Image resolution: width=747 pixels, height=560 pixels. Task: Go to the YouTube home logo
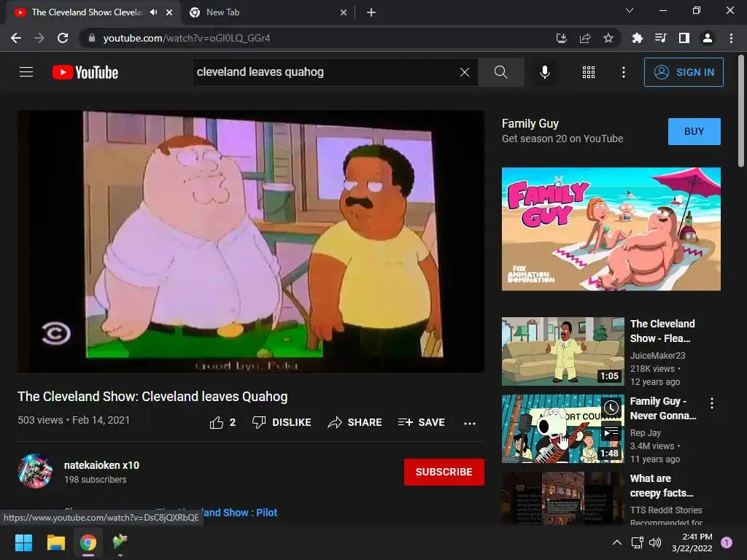click(x=85, y=72)
